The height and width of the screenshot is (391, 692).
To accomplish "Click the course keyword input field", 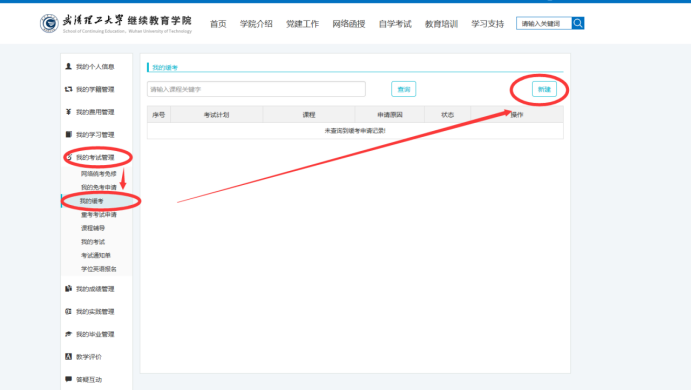I will [256, 89].
